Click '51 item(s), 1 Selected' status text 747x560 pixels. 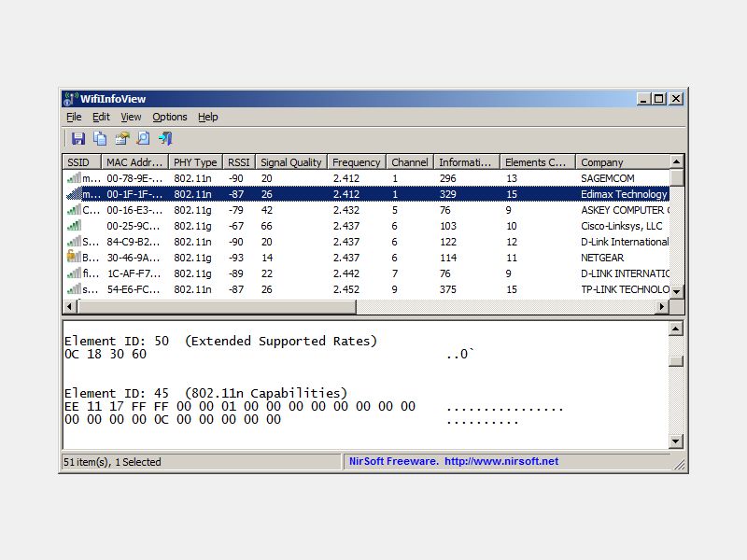[x=112, y=462]
